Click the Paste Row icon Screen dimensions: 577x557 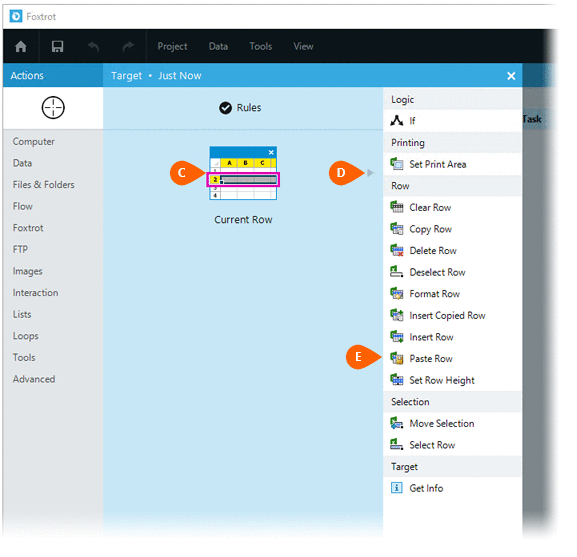[397, 358]
